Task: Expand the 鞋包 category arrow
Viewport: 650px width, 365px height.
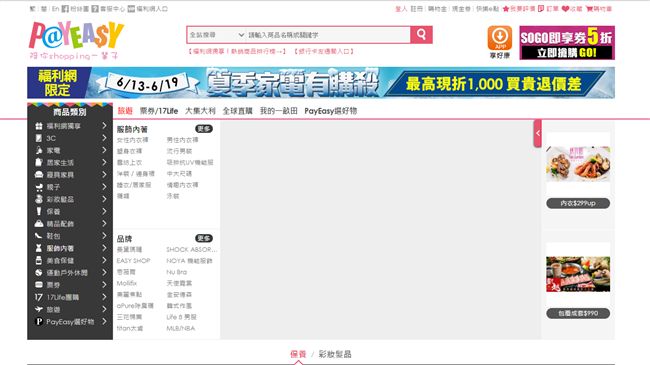Action: 104,236
